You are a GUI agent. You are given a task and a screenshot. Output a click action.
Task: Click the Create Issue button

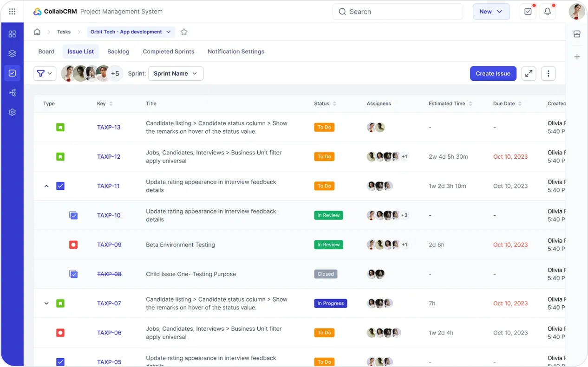coord(493,73)
